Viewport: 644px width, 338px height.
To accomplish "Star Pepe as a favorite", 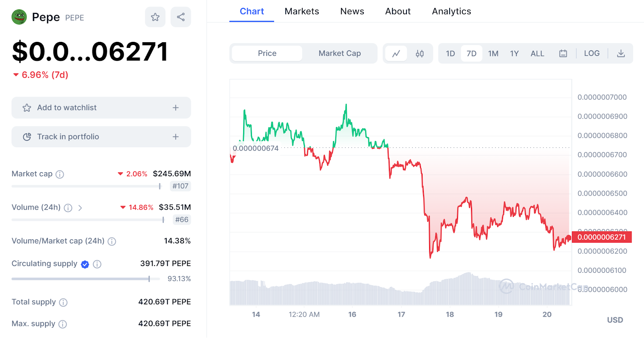I will coord(155,17).
